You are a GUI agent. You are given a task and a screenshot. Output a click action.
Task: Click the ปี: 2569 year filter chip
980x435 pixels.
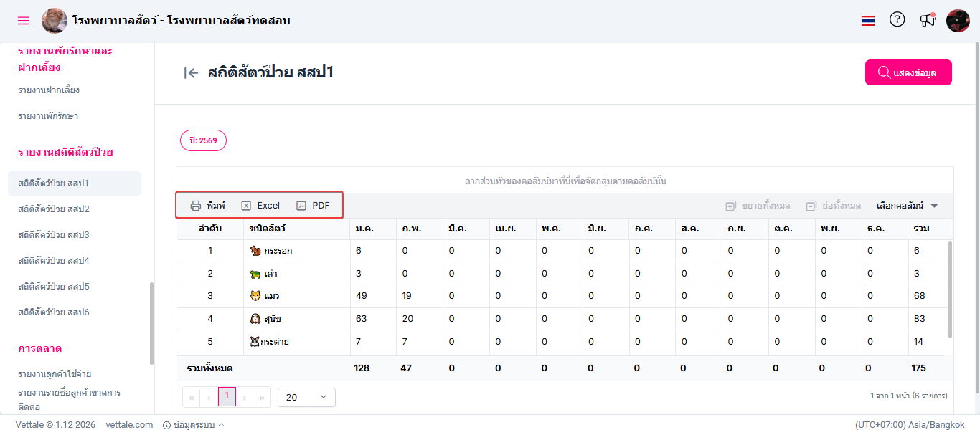point(203,140)
